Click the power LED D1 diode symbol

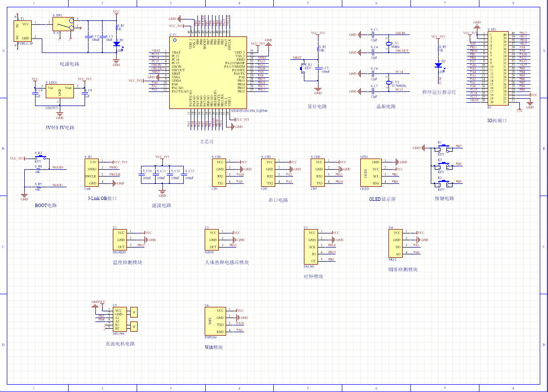pyautogui.click(x=116, y=44)
